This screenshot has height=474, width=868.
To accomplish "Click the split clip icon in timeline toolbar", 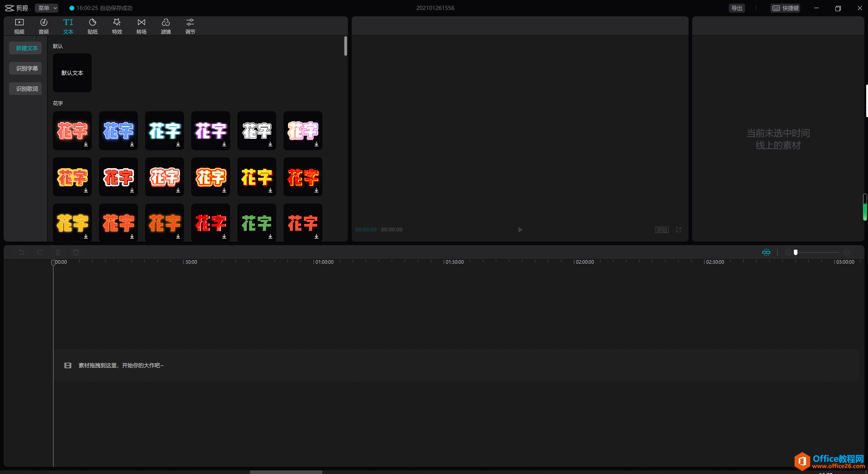I will tap(58, 252).
